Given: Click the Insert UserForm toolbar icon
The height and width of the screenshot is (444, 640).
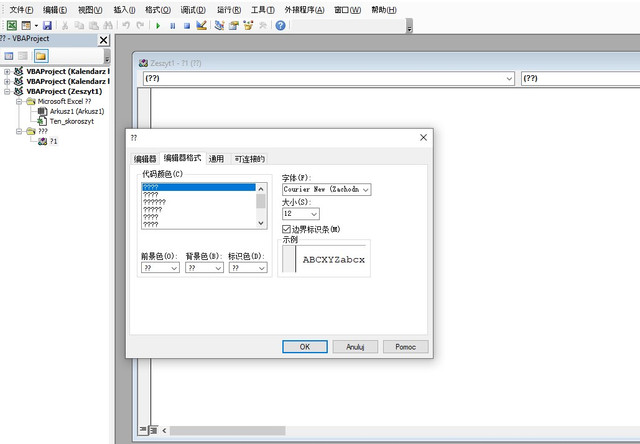Looking at the screenshot, I should (26, 25).
